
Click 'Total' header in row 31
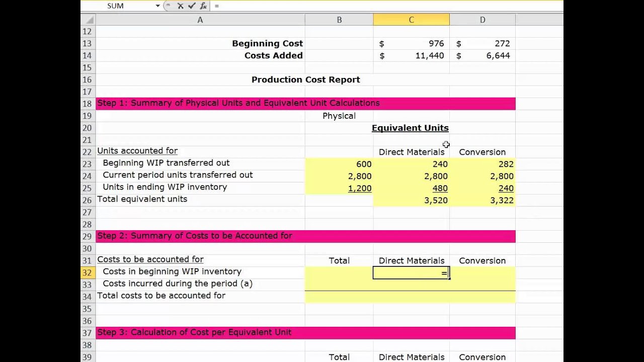coord(339,261)
